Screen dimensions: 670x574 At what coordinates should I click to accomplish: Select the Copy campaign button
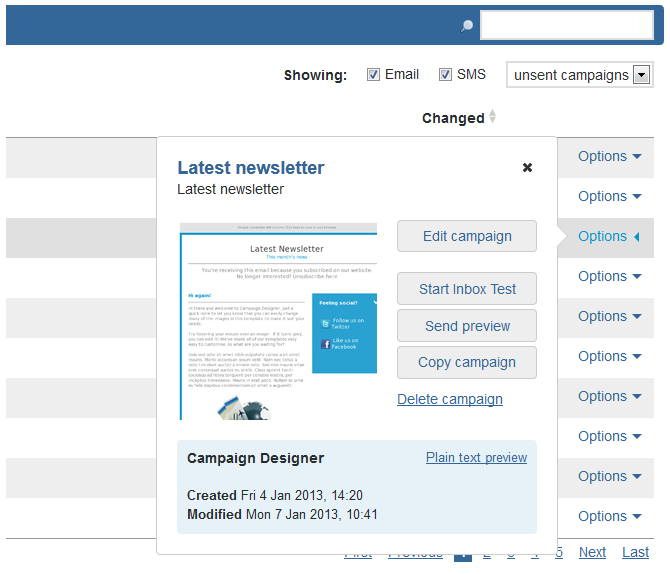(x=467, y=362)
